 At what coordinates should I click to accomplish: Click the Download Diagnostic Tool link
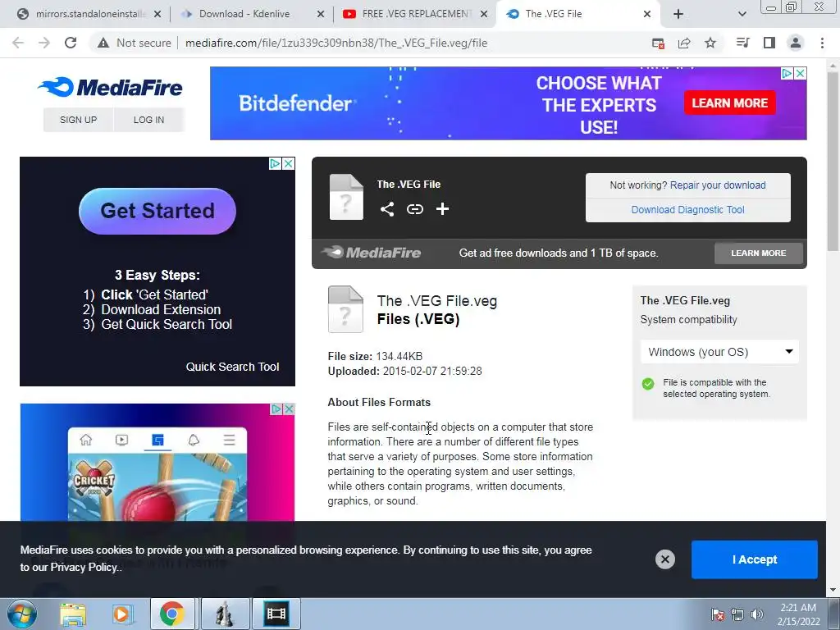pos(688,209)
